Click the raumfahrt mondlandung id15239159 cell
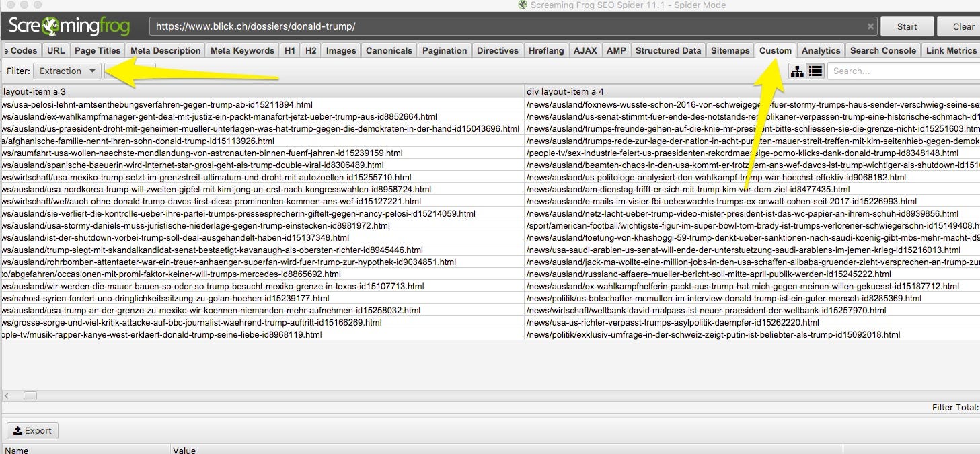 coord(263,153)
